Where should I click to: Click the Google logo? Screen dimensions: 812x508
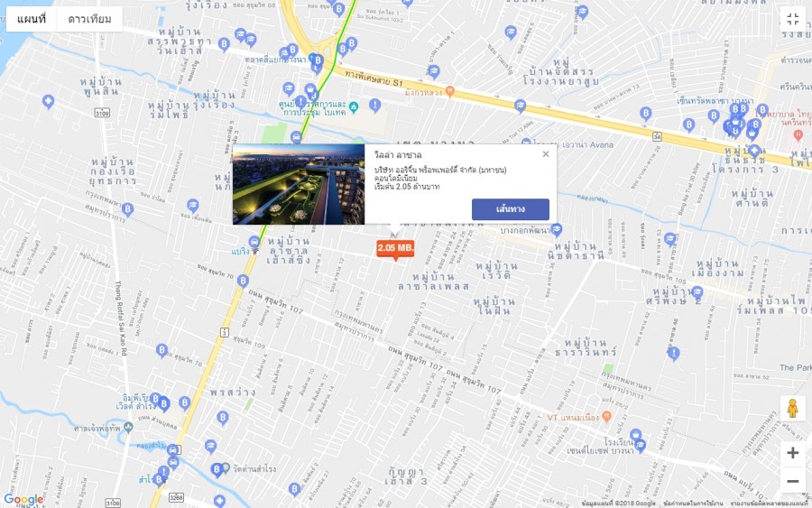point(23,500)
